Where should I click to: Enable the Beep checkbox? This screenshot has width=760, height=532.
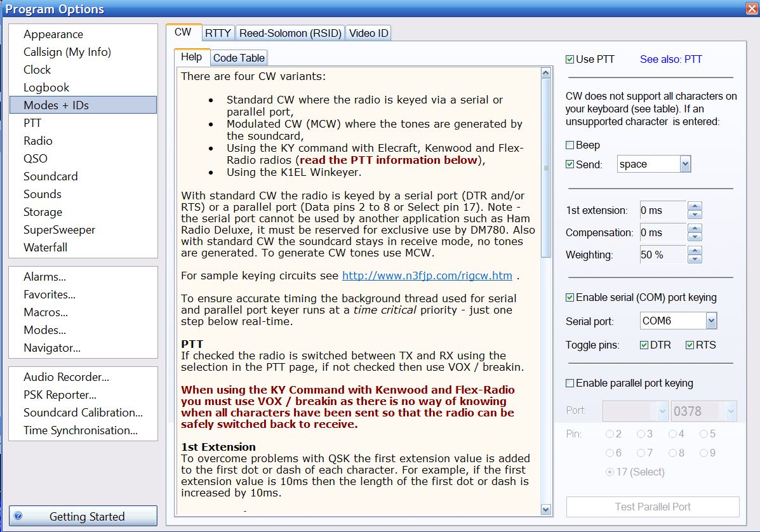570,145
